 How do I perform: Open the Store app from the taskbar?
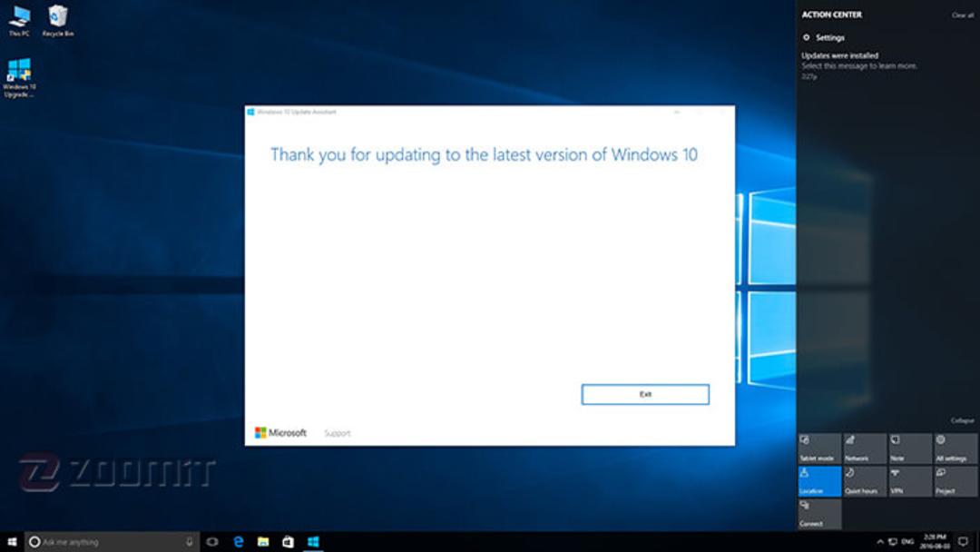pos(289,542)
